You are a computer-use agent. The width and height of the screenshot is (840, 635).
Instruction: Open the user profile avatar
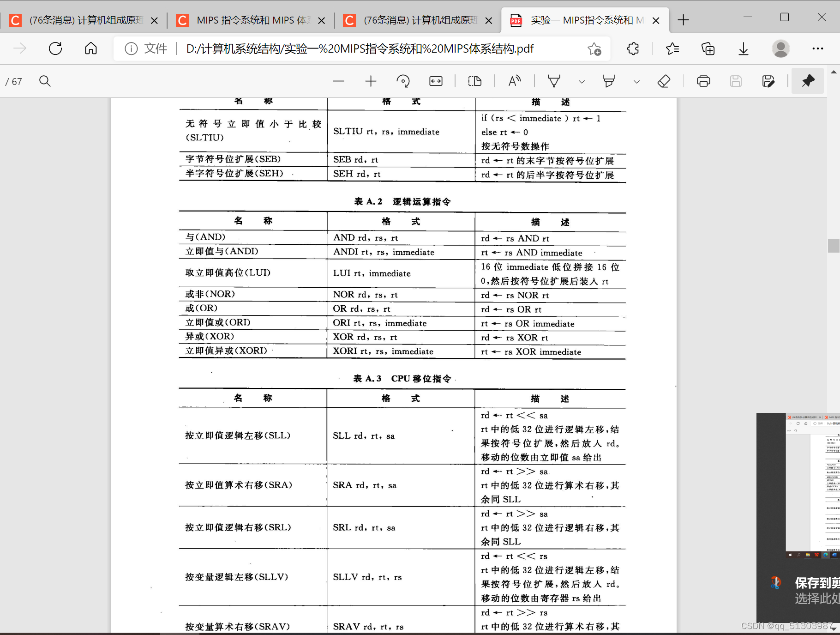tap(781, 48)
